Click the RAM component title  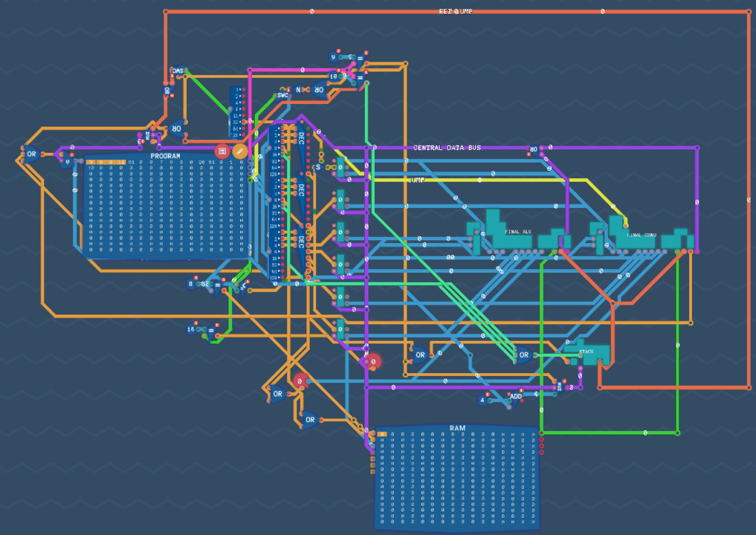[457, 429]
